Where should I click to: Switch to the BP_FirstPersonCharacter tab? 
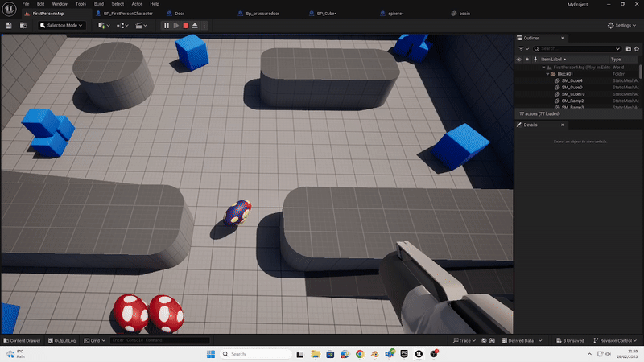pyautogui.click(x=128, y=14)
